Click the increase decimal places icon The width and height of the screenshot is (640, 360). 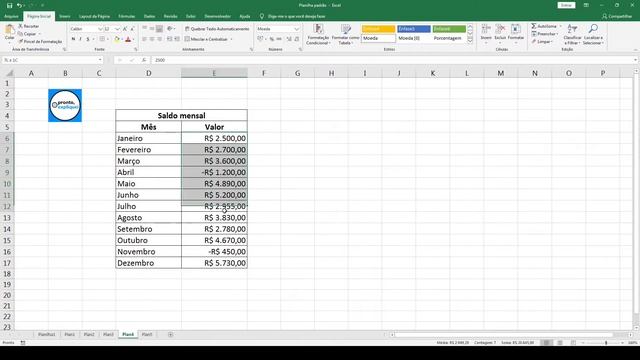289,39
